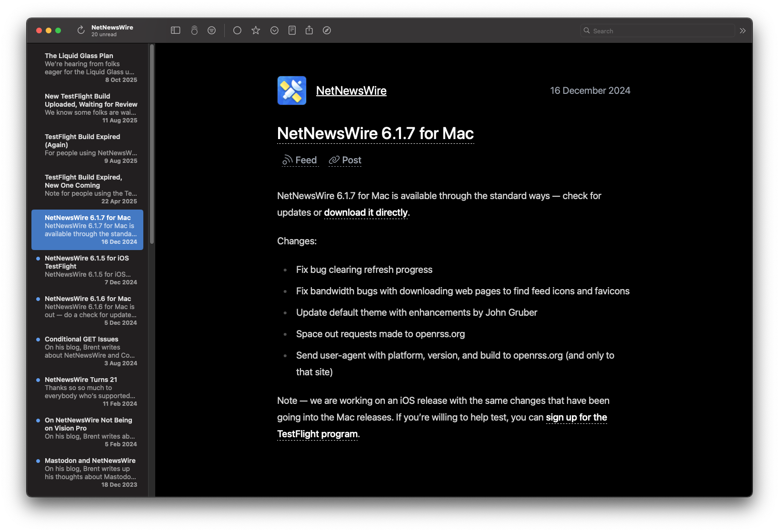Click the article list scrollbar

152,144
